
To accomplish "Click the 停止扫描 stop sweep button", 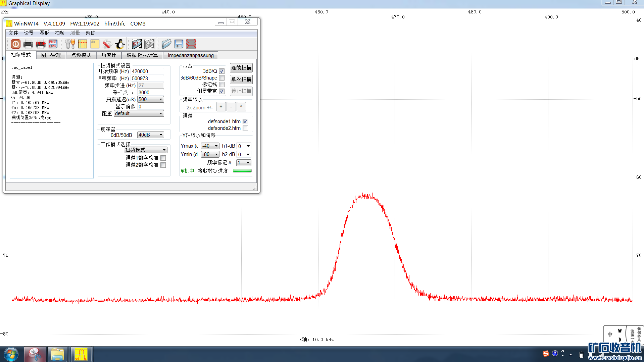I will [241, 91].
